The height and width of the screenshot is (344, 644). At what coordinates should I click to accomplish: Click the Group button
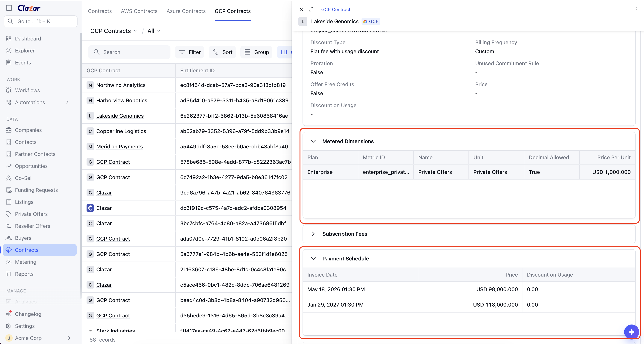pyautogui.click(x=256, y=52)
